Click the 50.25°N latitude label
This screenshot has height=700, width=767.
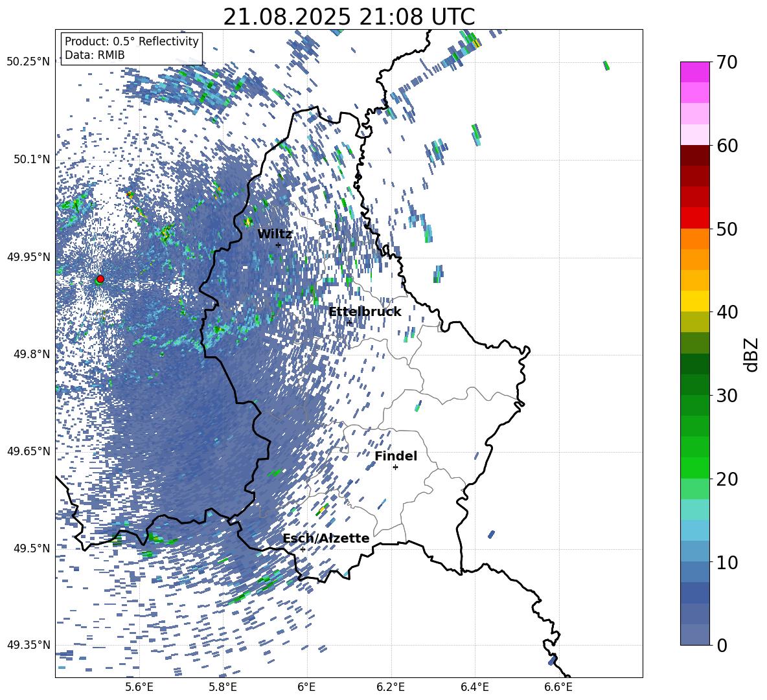click(x=29, y=62)
